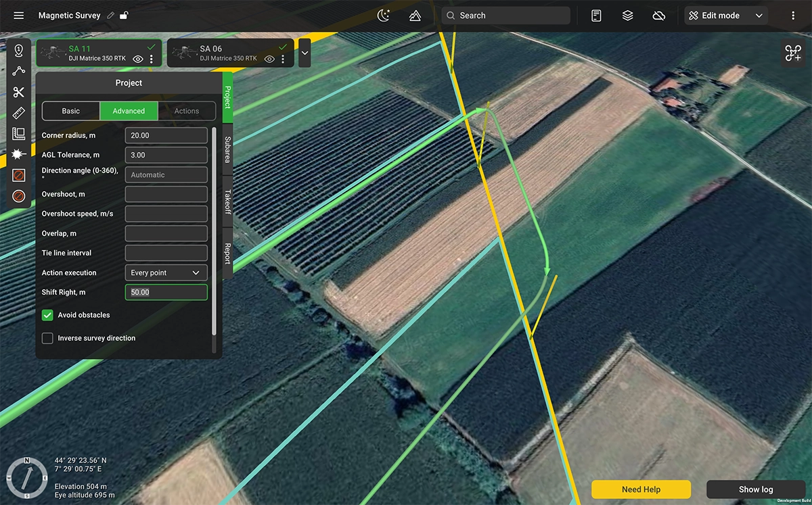
Task: Expand the route list chevron beside SA 06
Action: tap(304, 53)
